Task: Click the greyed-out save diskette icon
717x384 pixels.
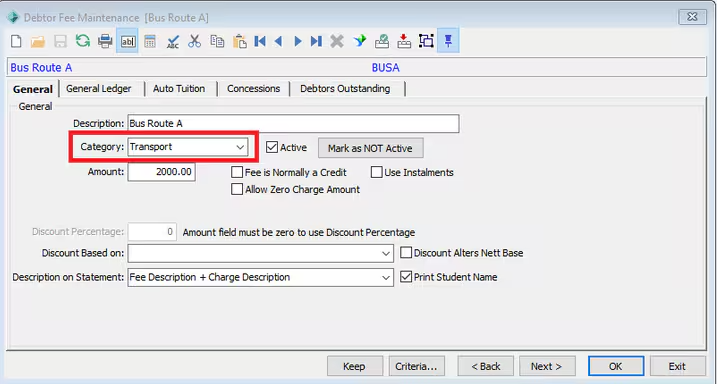Action: click(x=60, y=42)
